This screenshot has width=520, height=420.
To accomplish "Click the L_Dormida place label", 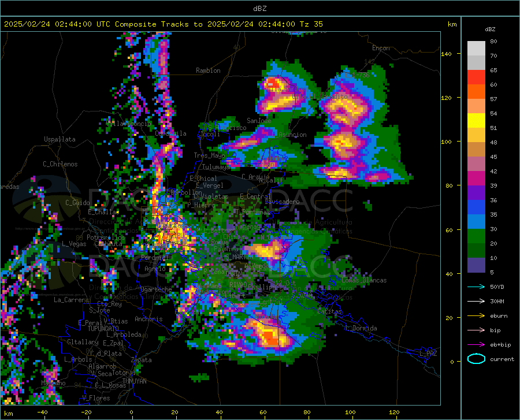I will (x=361, y=328).
